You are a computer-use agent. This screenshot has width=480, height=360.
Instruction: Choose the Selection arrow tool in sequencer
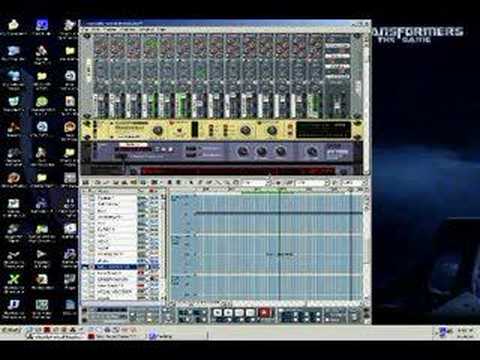[x=192, y=182]
